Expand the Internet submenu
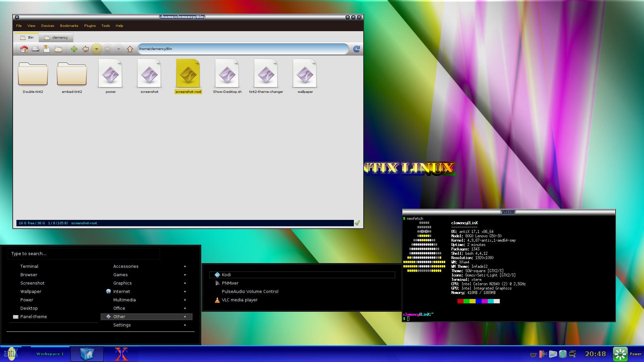Screen dimensions: 644x362 point(147,292)
